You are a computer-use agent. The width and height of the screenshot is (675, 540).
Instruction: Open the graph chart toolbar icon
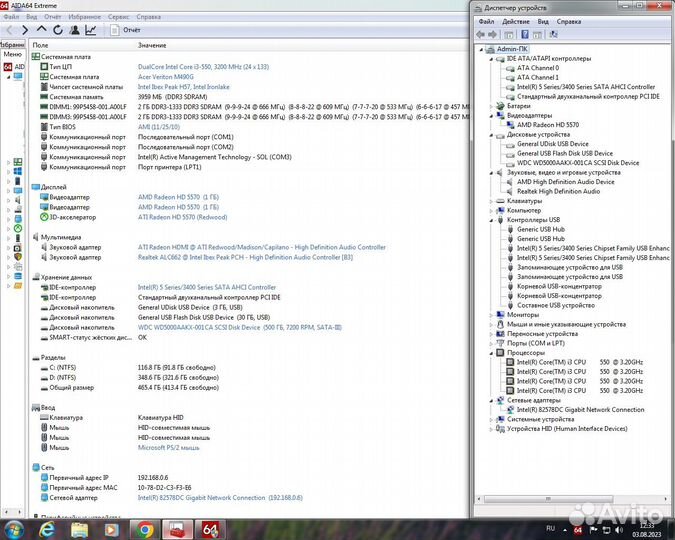click(90, 30)
